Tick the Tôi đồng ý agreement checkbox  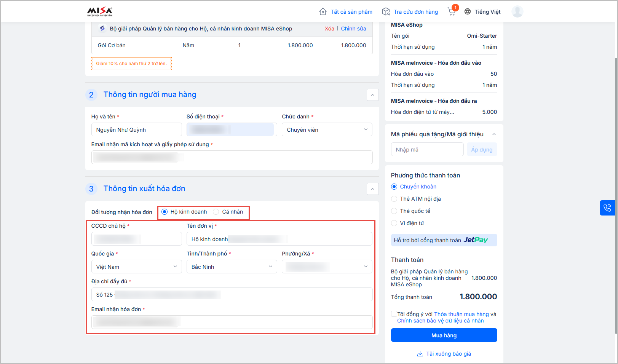tap(394, 314)
